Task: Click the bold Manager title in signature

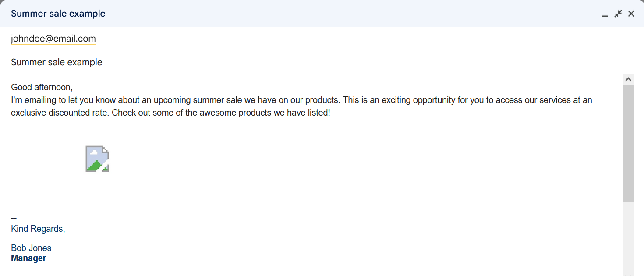Action: tap(28, 258)
